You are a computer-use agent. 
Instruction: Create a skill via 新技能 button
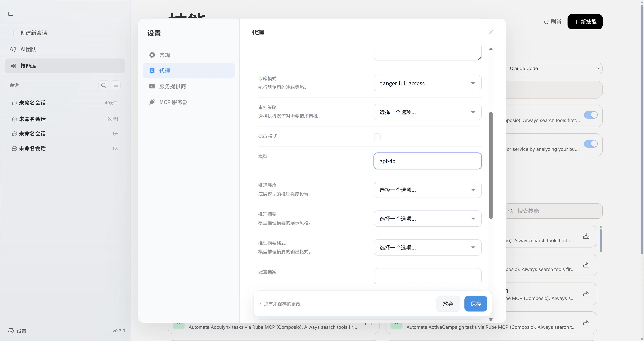coord(585,21)
